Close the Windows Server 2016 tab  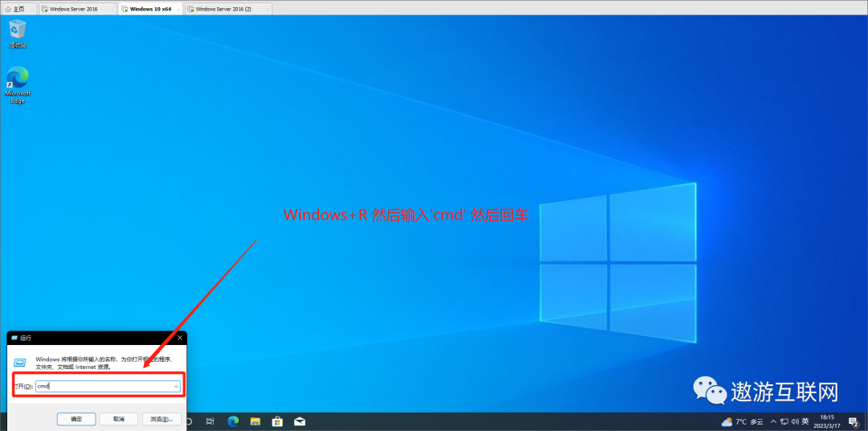112,10
